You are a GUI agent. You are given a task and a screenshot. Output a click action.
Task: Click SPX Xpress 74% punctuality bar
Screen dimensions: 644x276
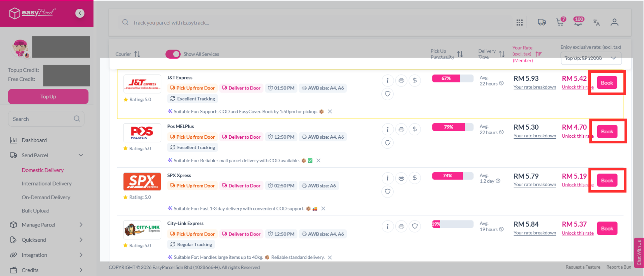click(453, 176)
